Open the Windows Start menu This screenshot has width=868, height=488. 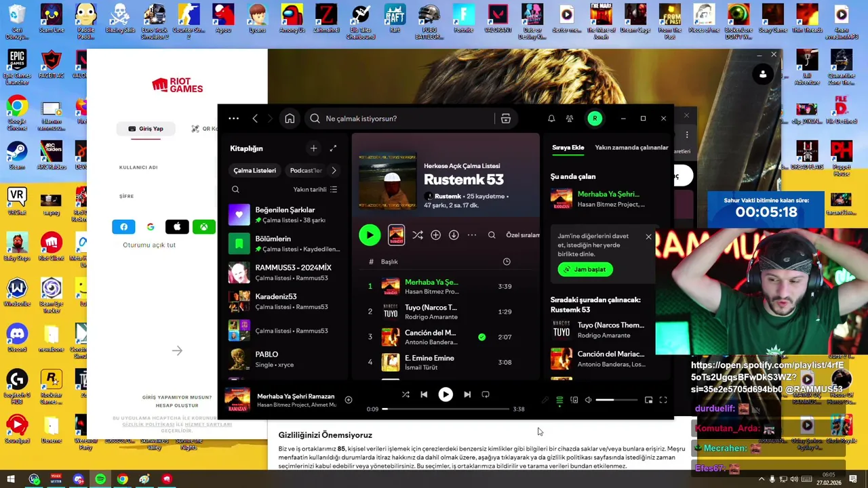pyautogui.click(x=12, y=479)
